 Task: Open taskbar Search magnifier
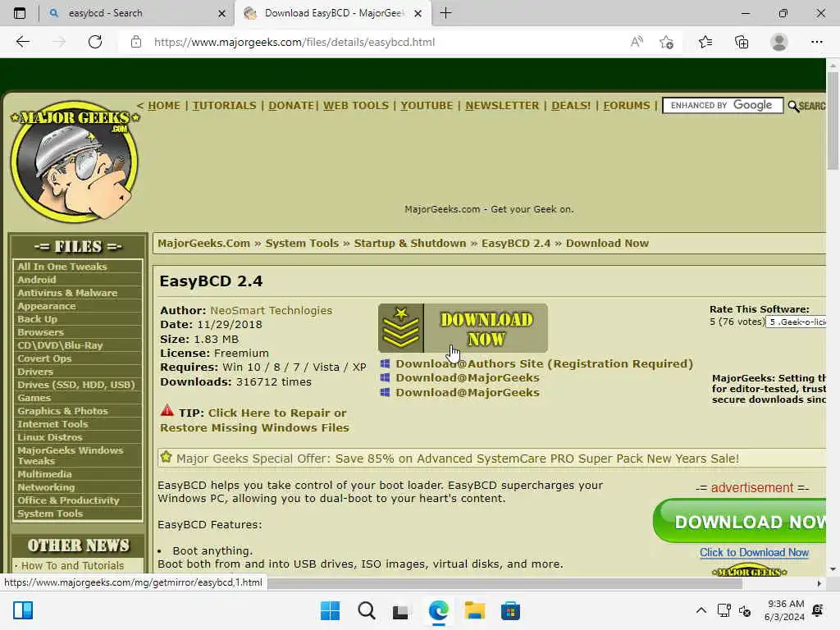point(367,610)
